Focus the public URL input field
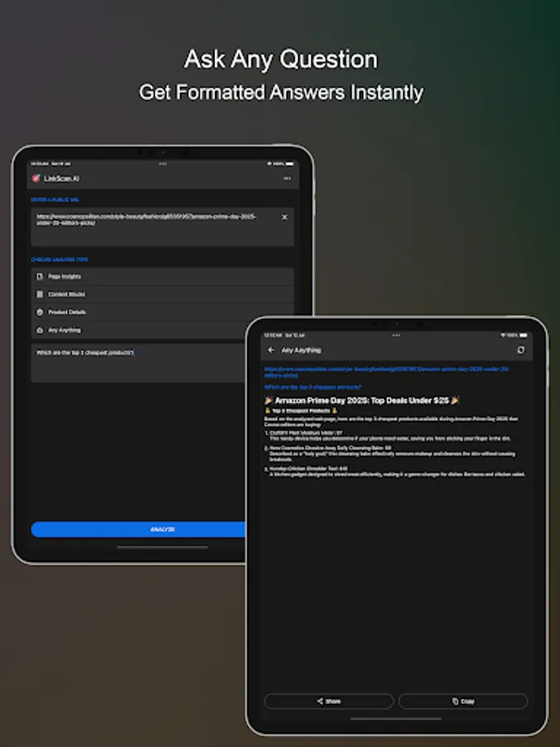Image resolution: width=560 pixels, height=747 pixels. (163, 227)
